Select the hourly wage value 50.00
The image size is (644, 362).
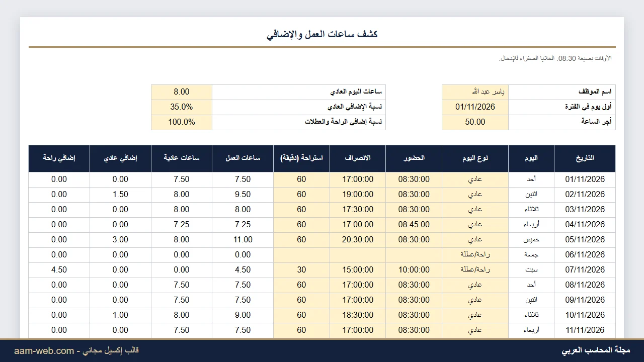475,122
